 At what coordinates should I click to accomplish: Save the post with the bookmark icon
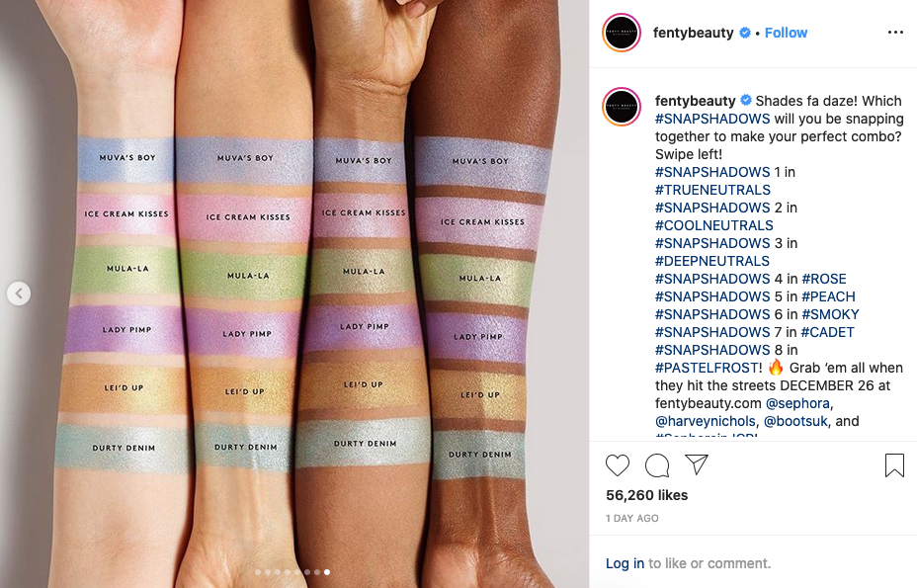click(894, 465)
